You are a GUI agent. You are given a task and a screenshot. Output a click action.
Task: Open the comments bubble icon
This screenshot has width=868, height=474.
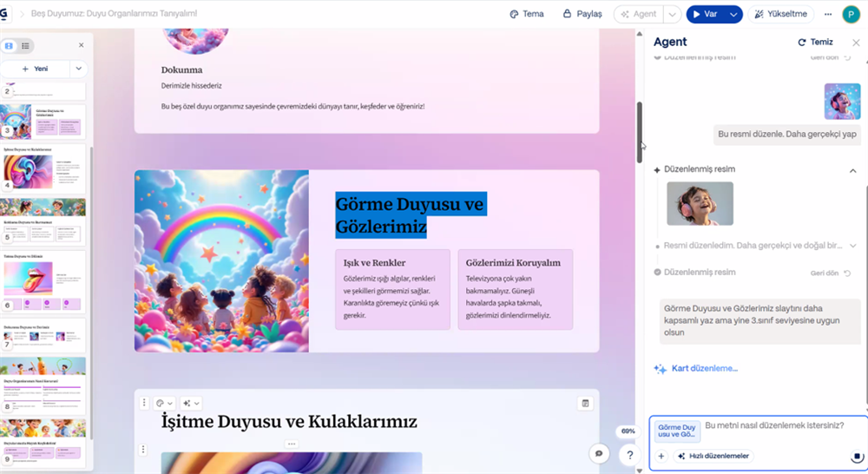(x=598, y=453)
